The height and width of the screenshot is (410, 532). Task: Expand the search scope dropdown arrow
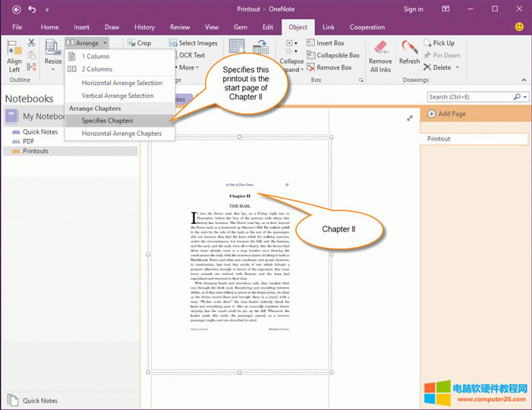pos(523,97)
